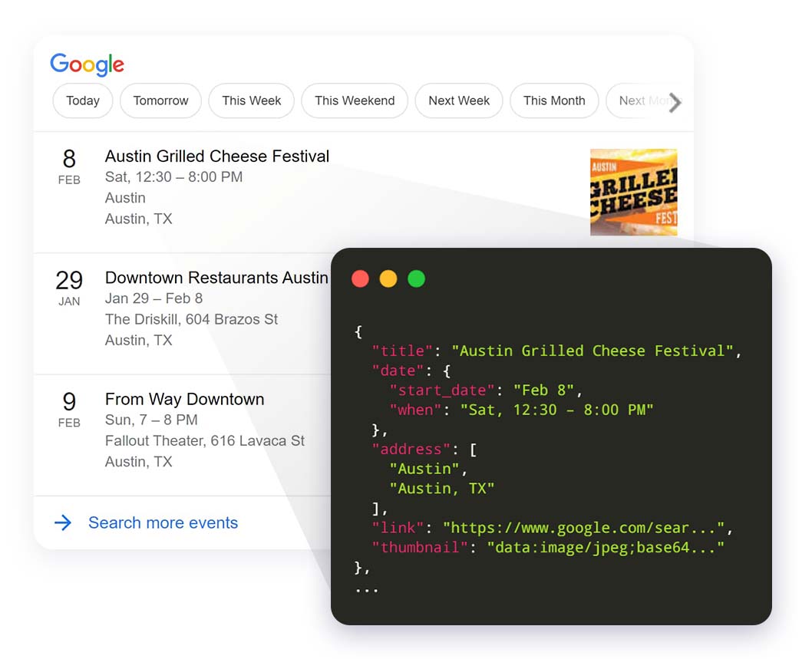
Task: Choose the This Month filter chip
Action: point(553,100)
